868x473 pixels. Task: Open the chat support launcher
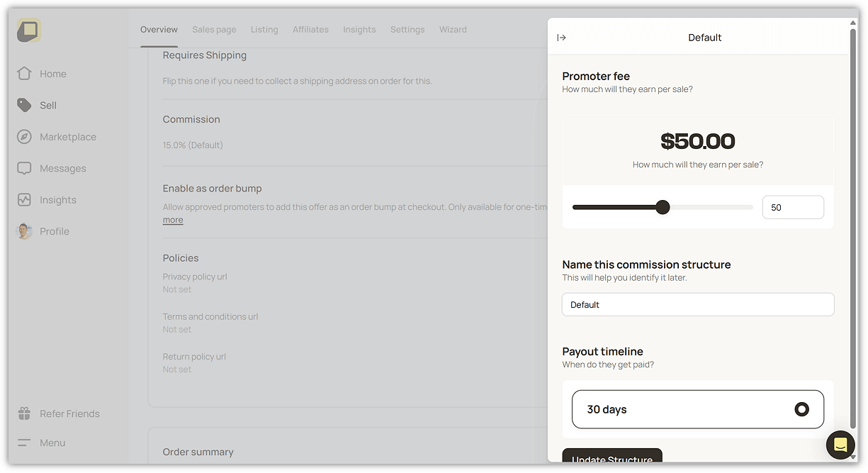pos(840,445)
